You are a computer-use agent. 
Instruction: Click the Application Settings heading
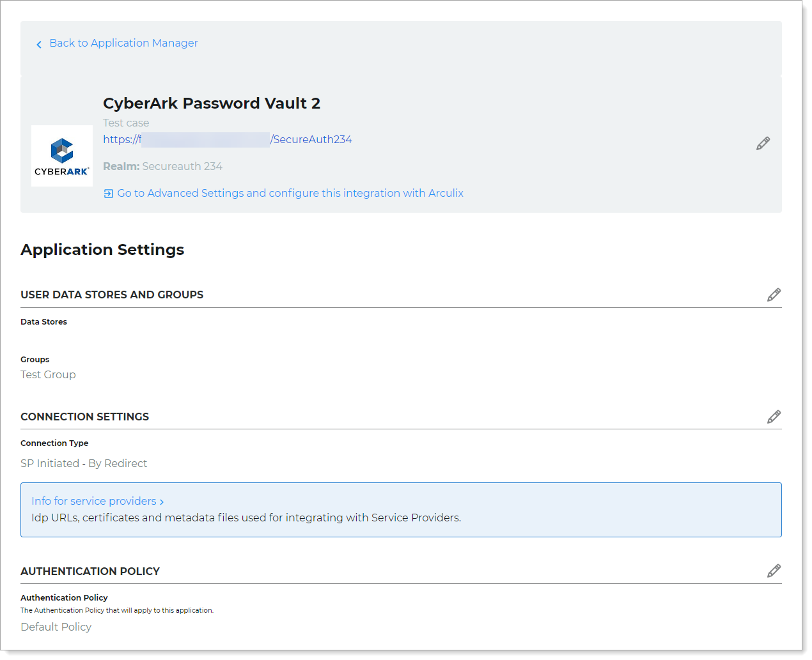102,249
